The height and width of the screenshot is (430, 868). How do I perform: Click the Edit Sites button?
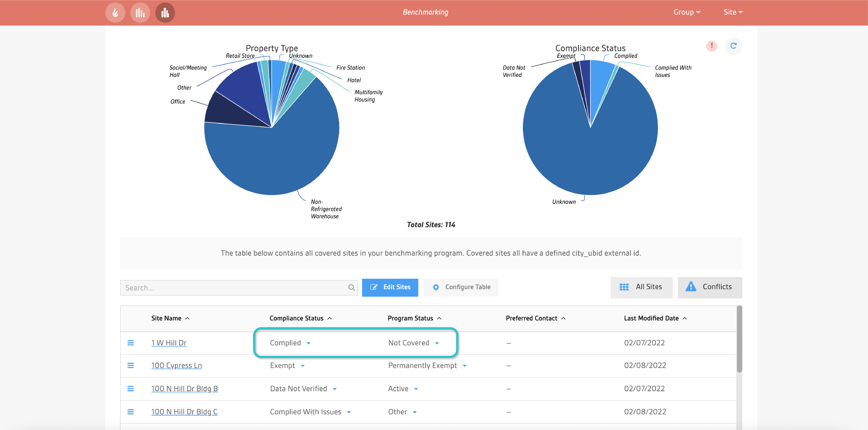coord(390,288)
